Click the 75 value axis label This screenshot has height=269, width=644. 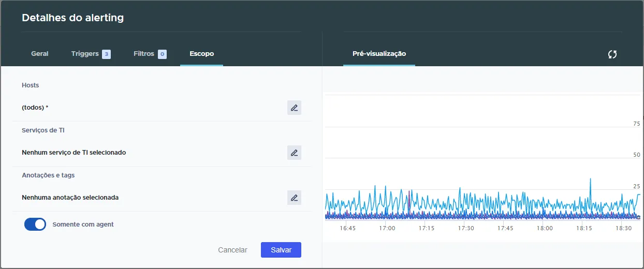click(637, 124)
